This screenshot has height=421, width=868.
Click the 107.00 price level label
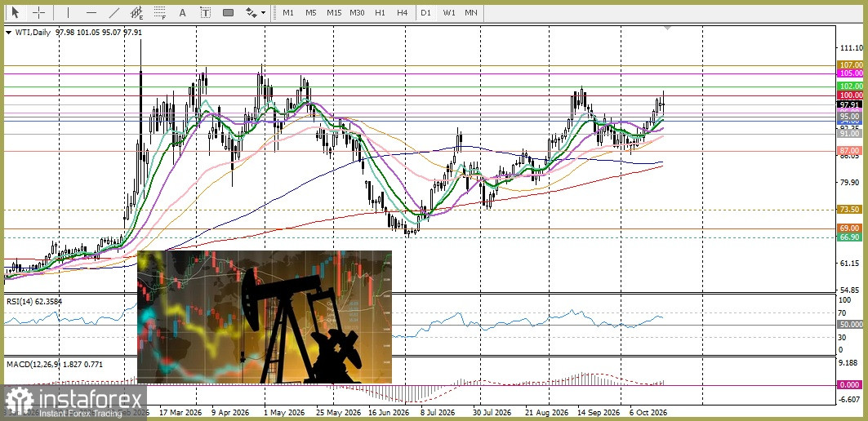click(850, 64)
